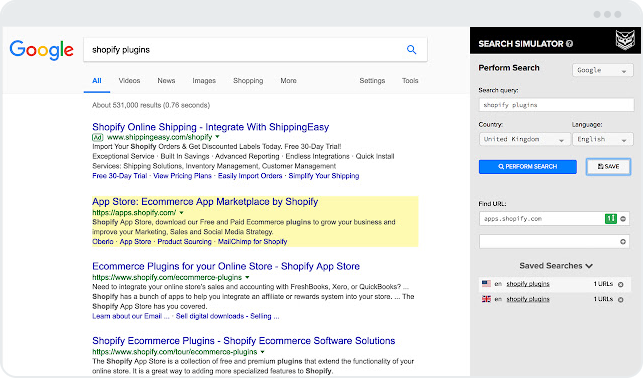Open the More results menu
The width and height of the screenshot is (643, 378).
[288, 81]
